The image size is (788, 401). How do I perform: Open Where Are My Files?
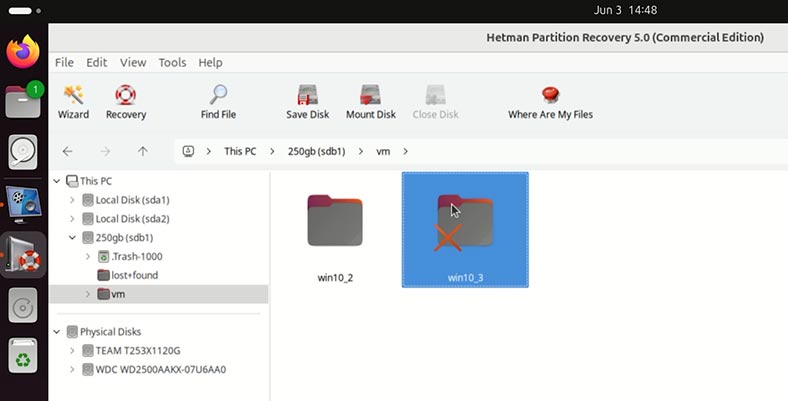pos(550,103)
